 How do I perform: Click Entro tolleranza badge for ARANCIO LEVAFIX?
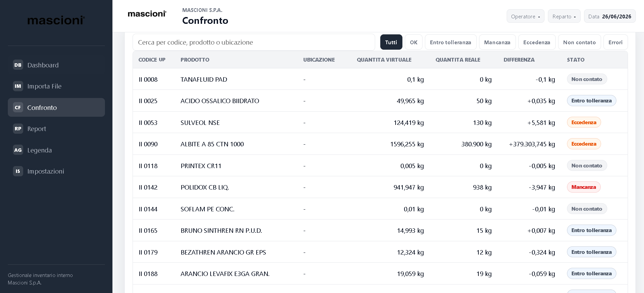click(x=592, y=274)
